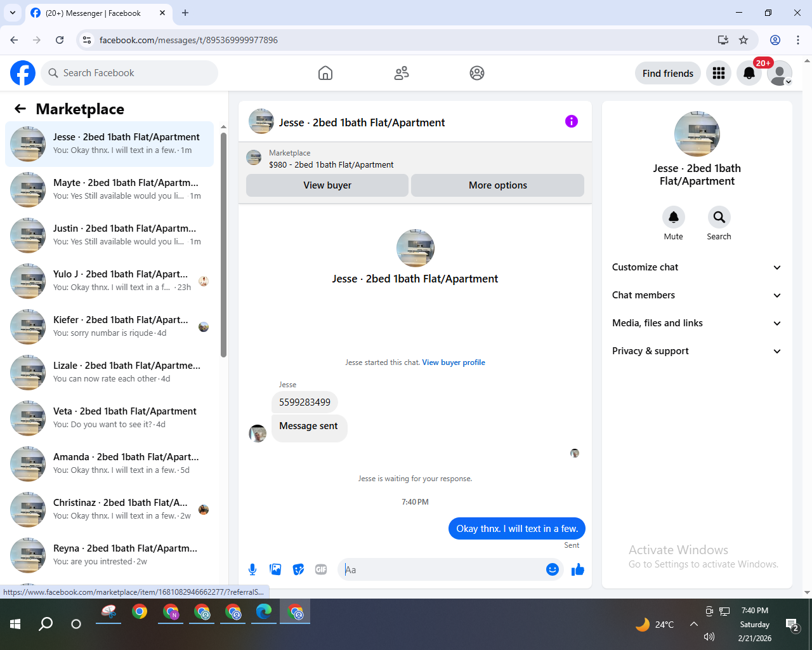Click the conversation list scrollbar
The width and height of the screenshot is (812, 650).
(223, 244)
